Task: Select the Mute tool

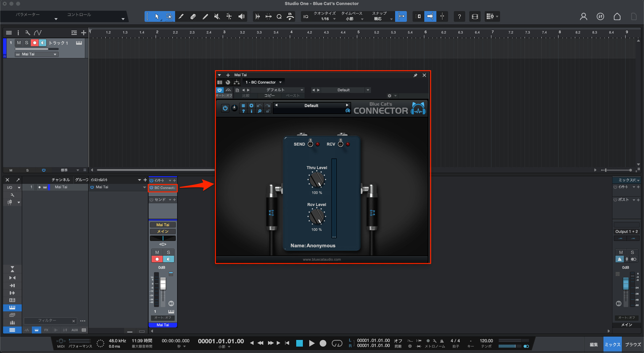Action: (217, 16)
